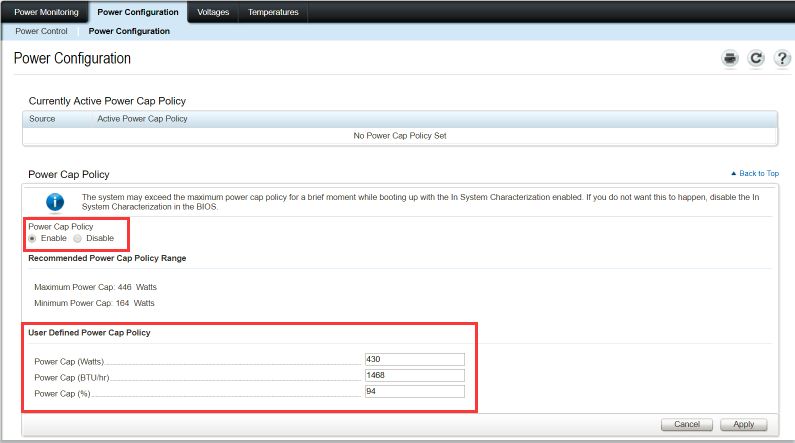Click the Minimum Power Cap 164 Watts text
This screenshot has width=795, height=443.
pyautogui.click(x=94, y=303)
